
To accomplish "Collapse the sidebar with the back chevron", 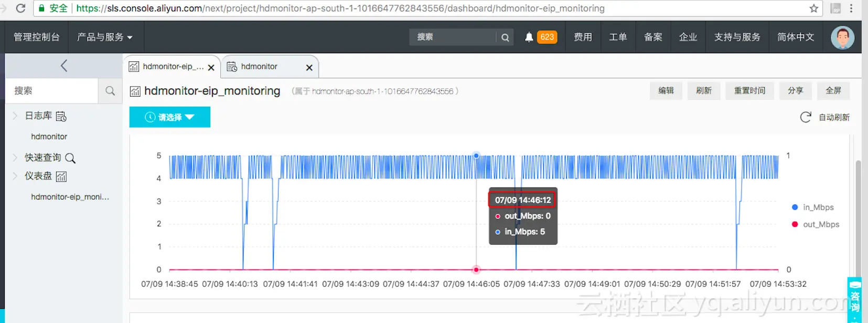I will pyautogui.click(x=64, y=66).
